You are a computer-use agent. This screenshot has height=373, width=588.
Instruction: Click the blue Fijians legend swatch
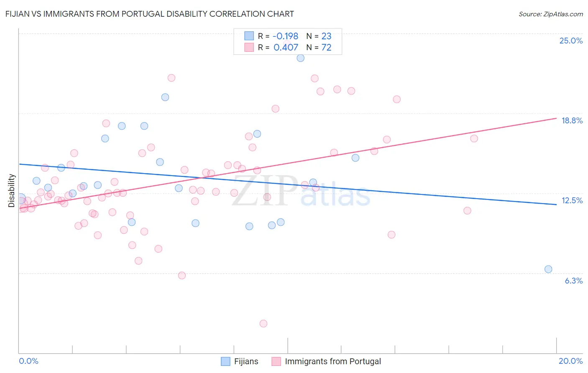point(225,361)
